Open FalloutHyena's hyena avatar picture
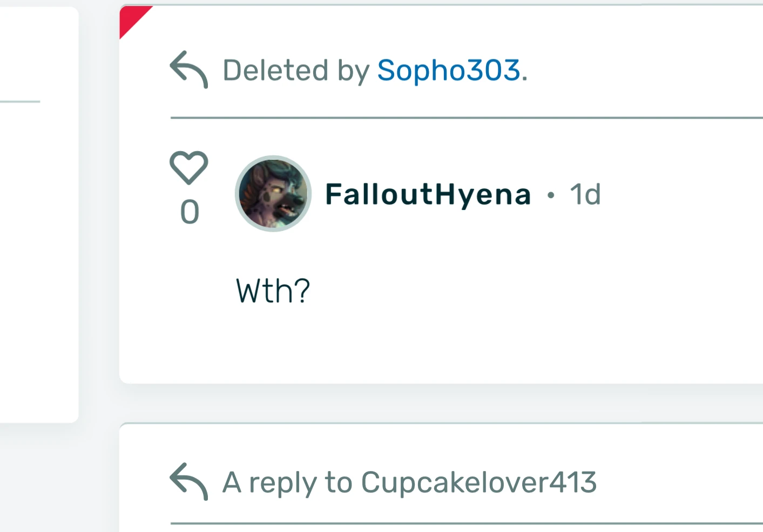This screenshot has width=763, height=532. 273,194
